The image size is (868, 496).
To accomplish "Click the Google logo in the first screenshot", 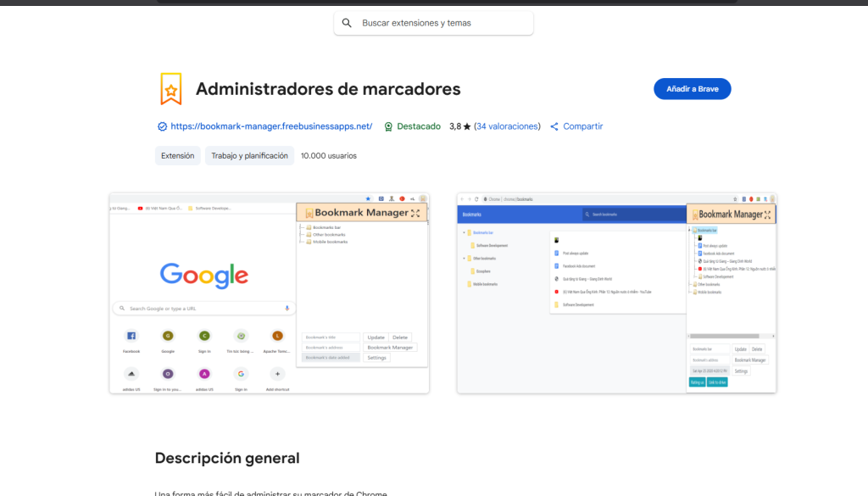I will pos(204,275).
